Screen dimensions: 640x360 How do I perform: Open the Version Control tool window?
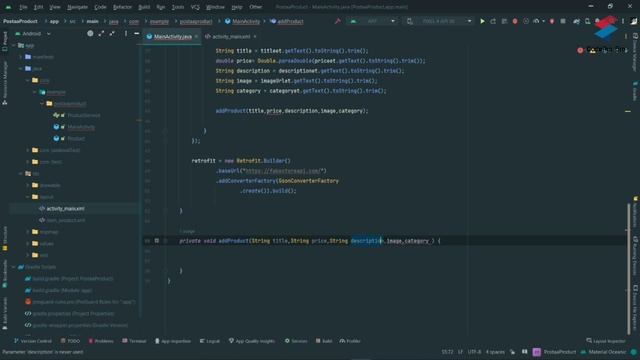tap(33, 341)
